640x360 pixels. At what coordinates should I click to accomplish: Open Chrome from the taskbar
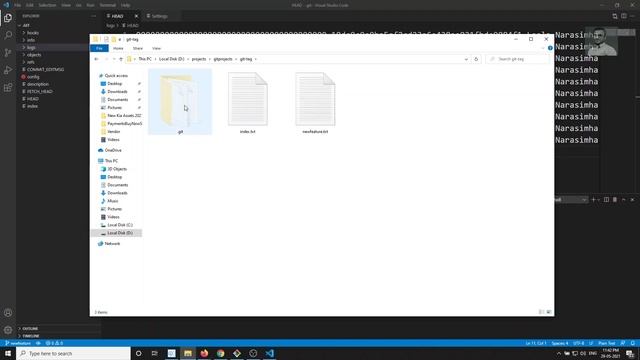coord(220,353)
